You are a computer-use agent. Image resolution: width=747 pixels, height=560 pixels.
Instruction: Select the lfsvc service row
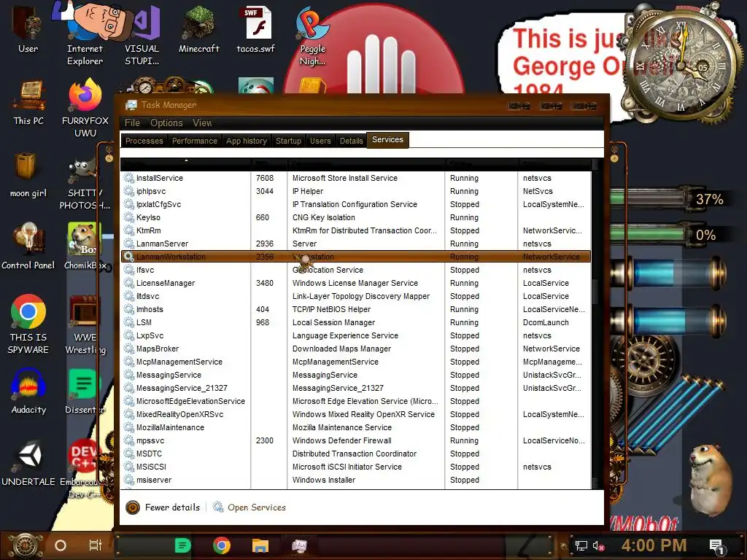pyautogui.click(x=356, y=270)
